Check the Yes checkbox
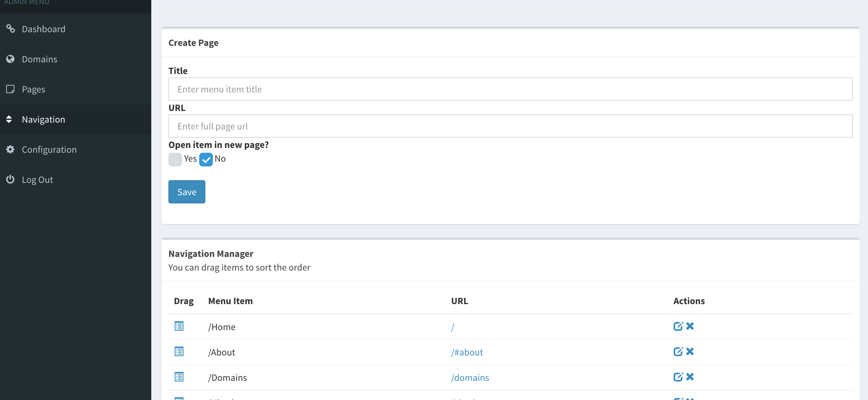This screenshot has width=868, height=400. (175, 160)
